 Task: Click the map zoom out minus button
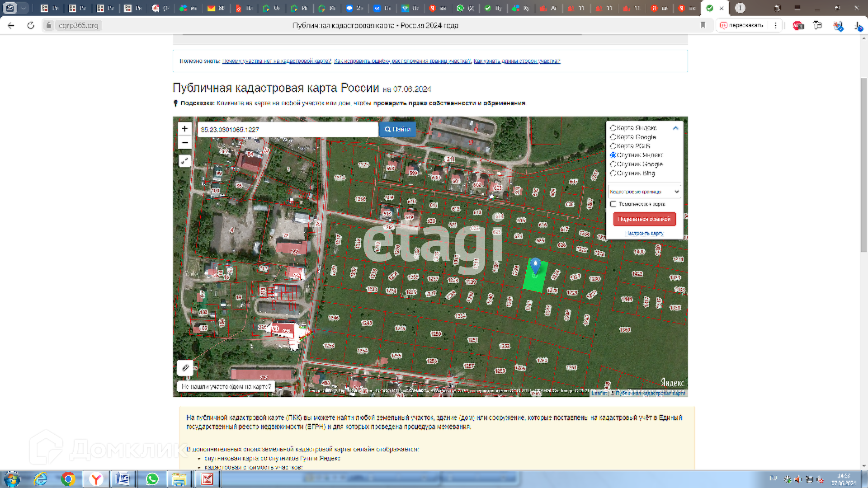pyautogui.click(x=184, y=142)
